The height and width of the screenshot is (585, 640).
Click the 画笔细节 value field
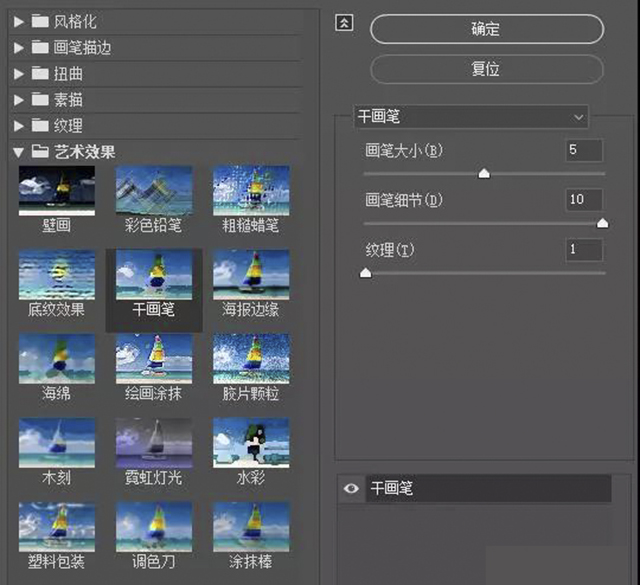584,200
